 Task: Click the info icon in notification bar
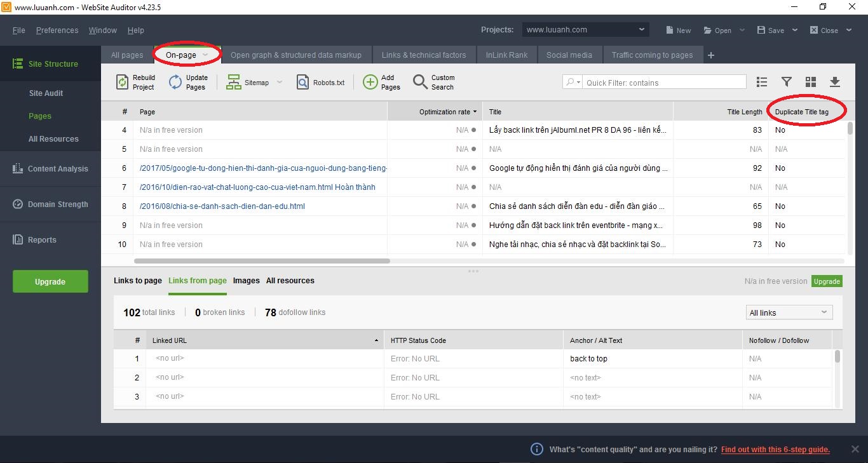pyautogui.click(x=537, y=449)
